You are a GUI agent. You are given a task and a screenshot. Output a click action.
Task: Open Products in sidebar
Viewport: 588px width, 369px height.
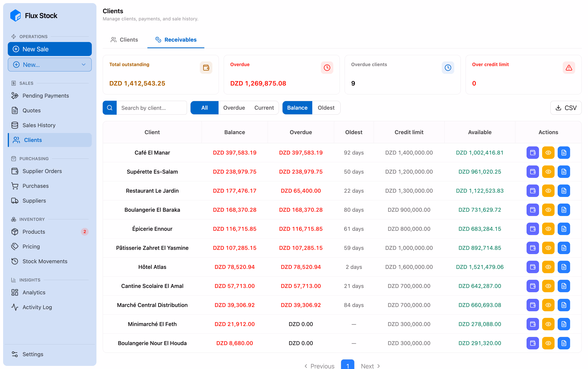click(x=50, y=231)
